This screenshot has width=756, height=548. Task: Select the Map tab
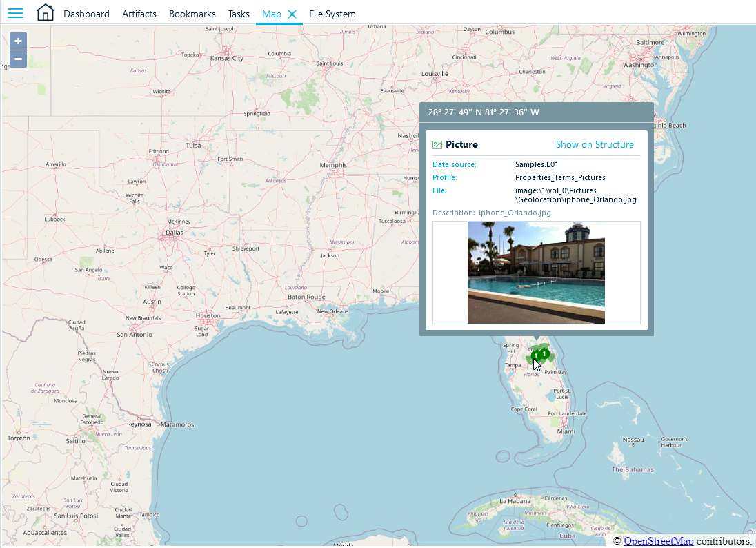272,14
